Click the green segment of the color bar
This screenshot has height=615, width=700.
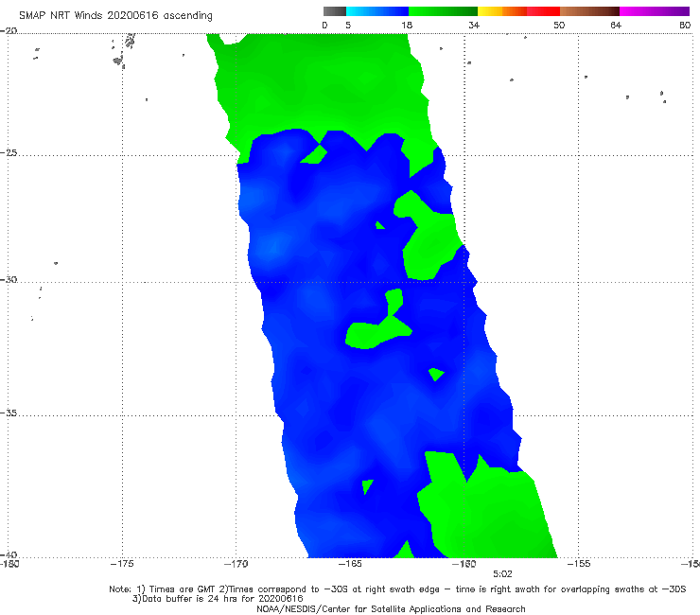[443, 11]
